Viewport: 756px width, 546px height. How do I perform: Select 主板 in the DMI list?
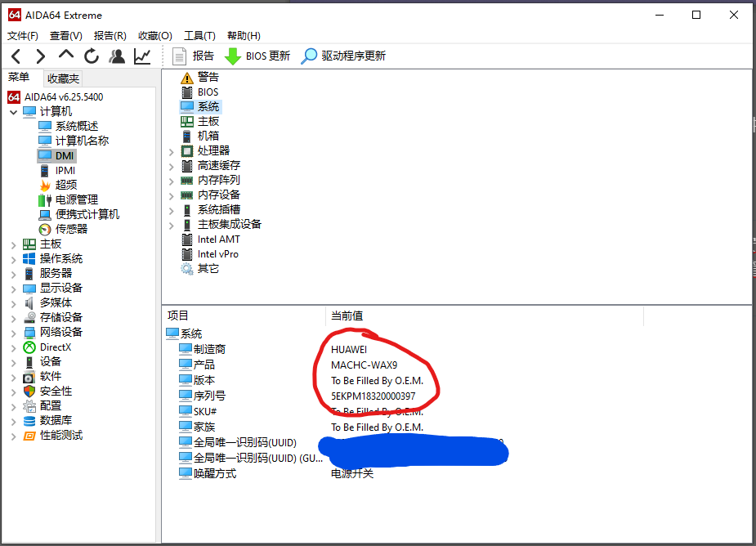coord(199,122)
